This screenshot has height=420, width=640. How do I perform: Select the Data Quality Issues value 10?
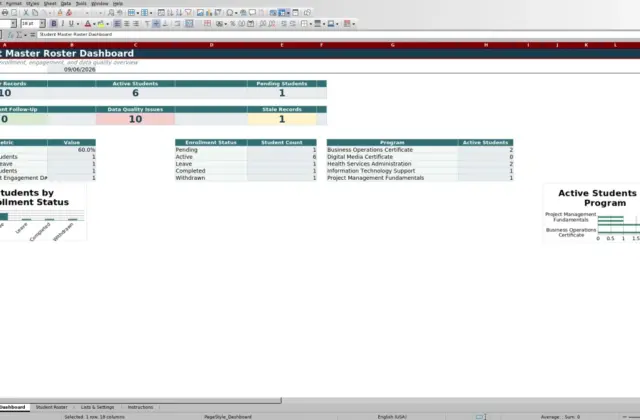point(136,119)
